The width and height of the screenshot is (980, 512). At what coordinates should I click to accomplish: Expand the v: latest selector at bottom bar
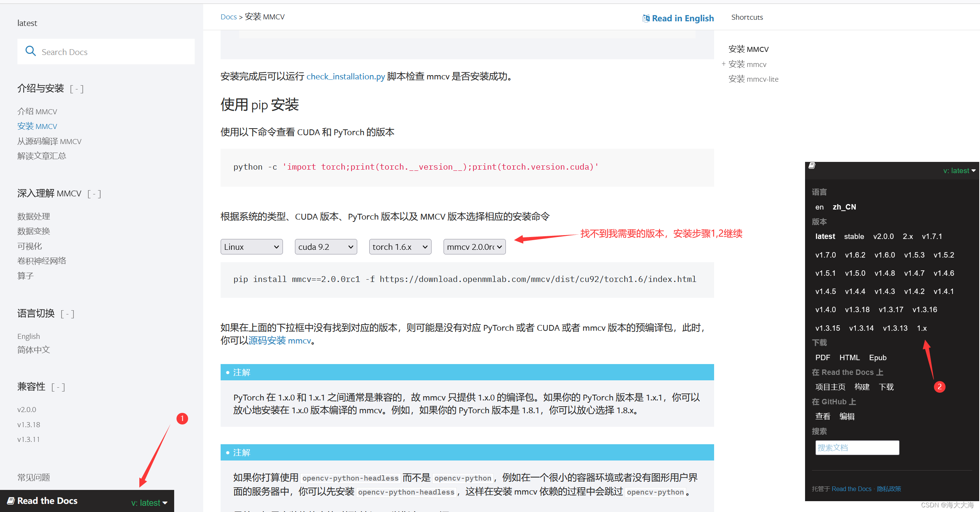[149, 502]
